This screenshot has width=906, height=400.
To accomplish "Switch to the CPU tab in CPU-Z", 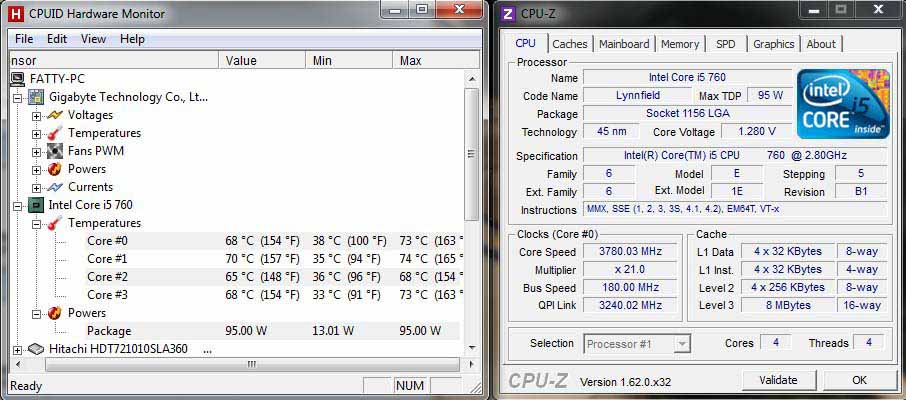I will (525, 43).
